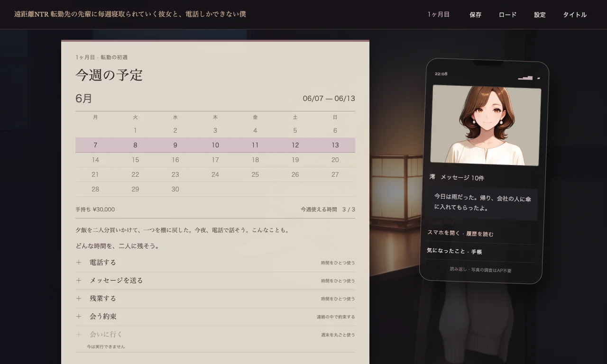Click the 1ヶ月目 indicator in top bar
Image resolution: width=607 pixels, height=364 pixels.
tap(439, 15)
